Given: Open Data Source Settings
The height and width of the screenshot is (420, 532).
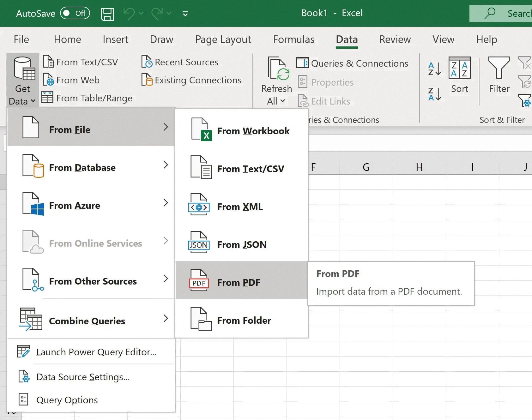Looking at the screenshot, I should click(83, 376).
